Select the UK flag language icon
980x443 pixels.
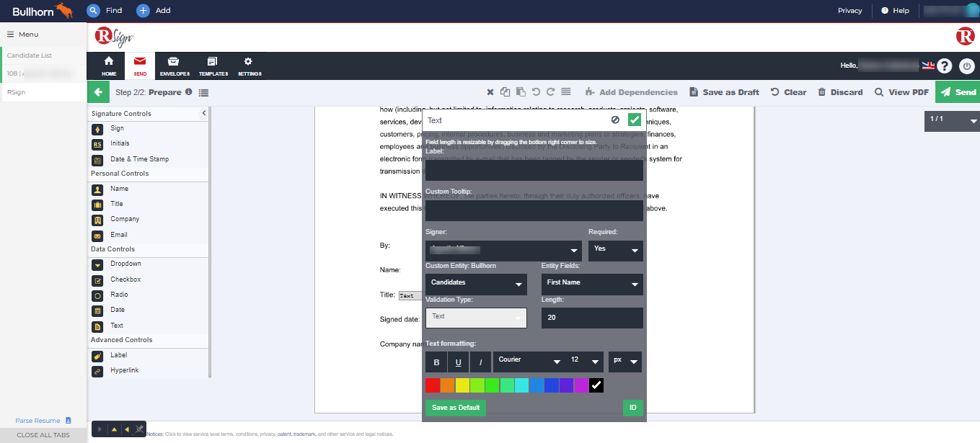928,66
